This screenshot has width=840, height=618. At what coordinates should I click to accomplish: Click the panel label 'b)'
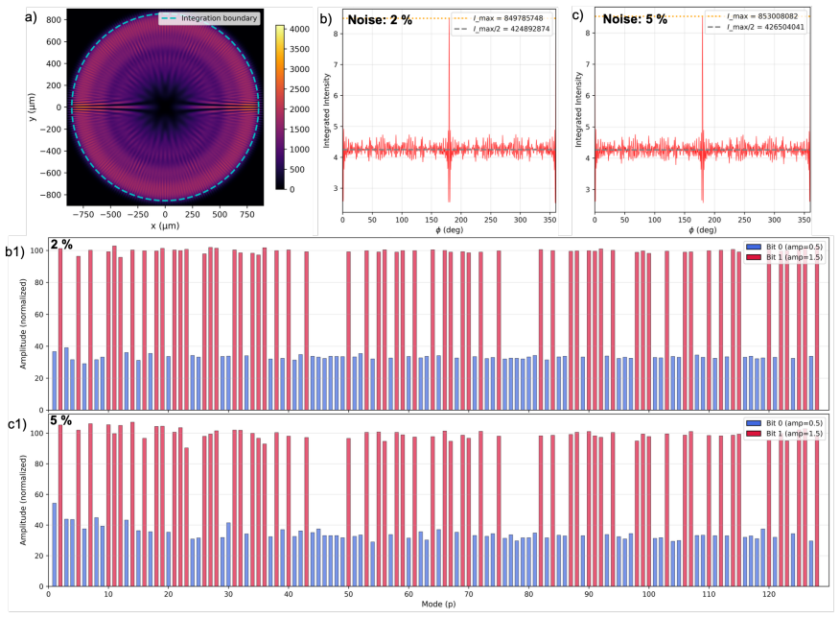326,19
